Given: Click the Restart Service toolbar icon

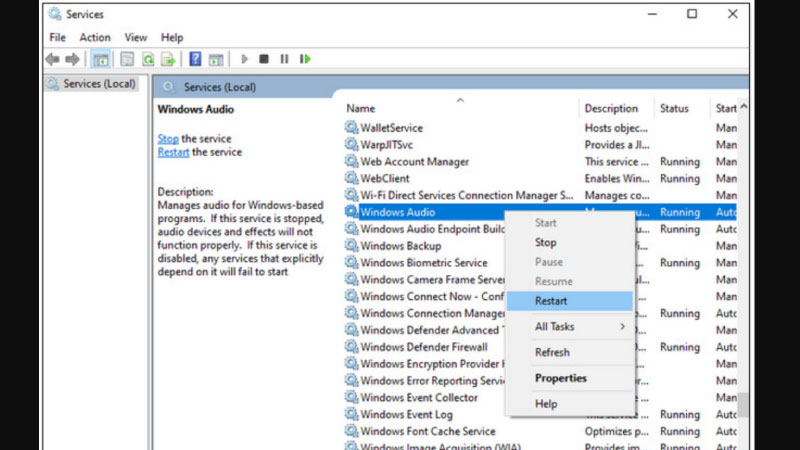Looking at the screenshot, I should [305, 59].
